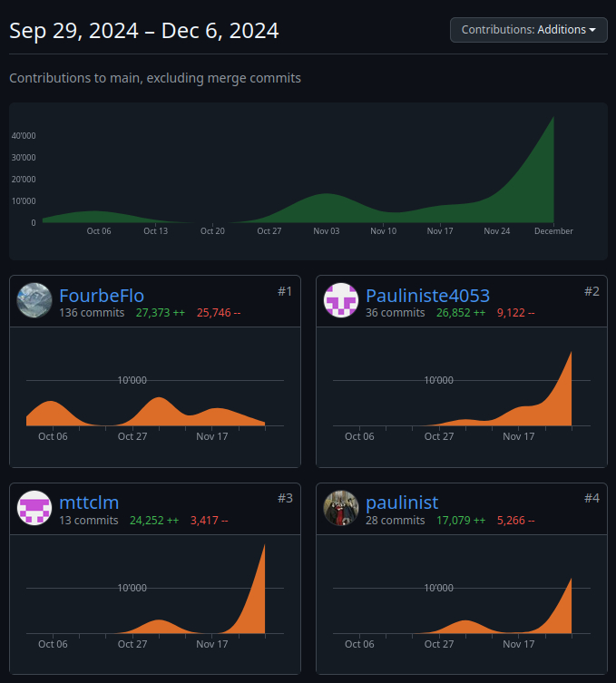The width and height of the screenshot is (616, 683).
Task: Open the mttclm profile link
Action: pyautogui.click(x=89, y=502)
